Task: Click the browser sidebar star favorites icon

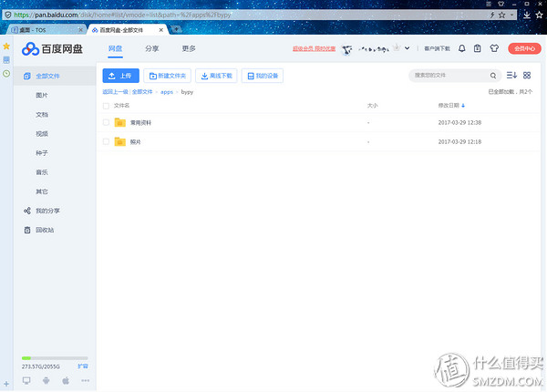Action: pyautogui.click(x=6, y=46)
